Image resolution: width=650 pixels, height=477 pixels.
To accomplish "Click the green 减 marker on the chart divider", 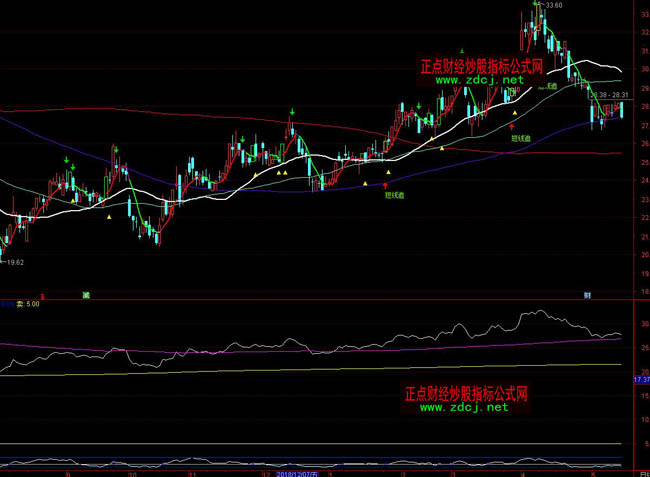I will 86,295.
